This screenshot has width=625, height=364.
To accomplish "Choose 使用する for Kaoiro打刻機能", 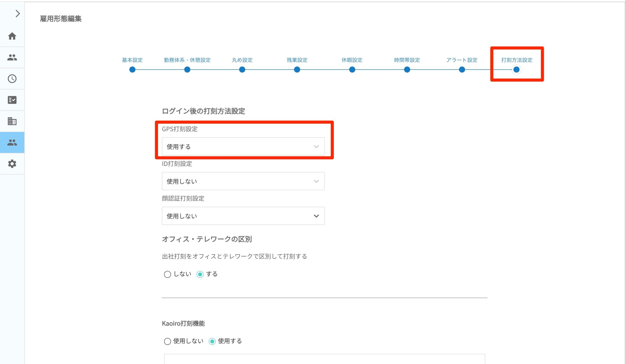I will coord(212,342).
